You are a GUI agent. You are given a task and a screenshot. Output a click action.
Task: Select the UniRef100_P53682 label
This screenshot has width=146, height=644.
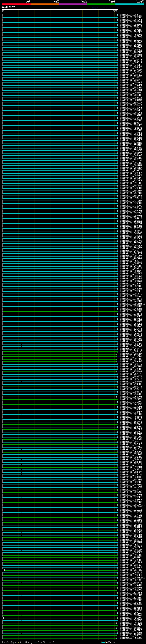tap(131, 638)
